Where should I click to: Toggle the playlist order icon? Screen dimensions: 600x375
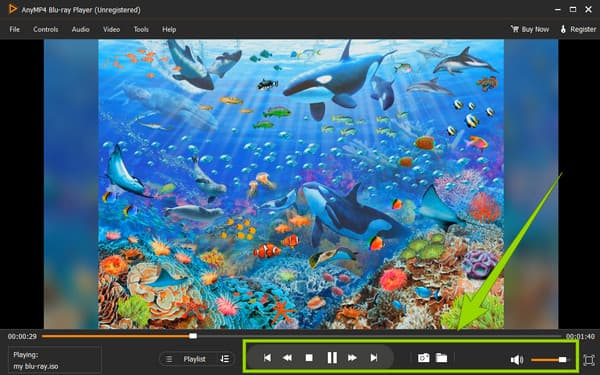[225, 359]
